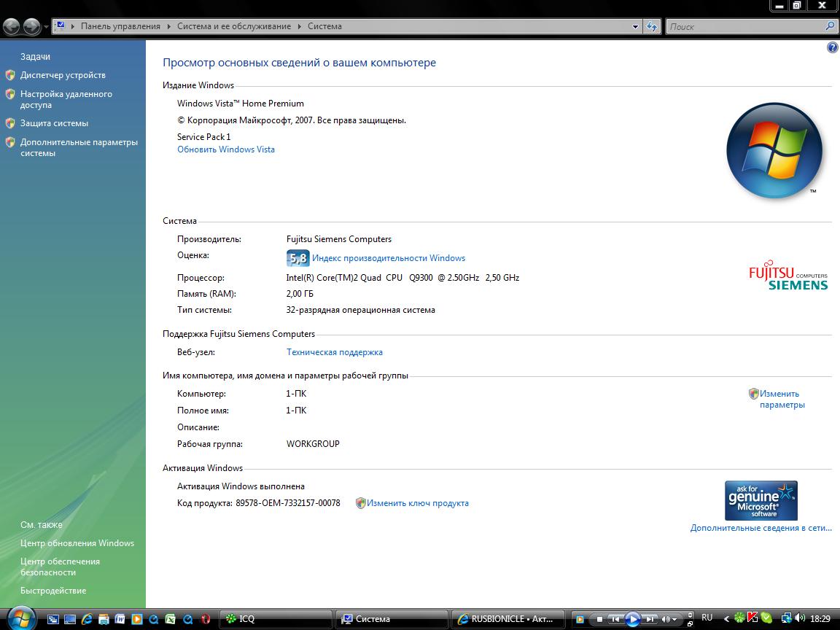Click the green shield tray icon
The height and width of the screenshot is (630, 840).
click(x=766, y=618)
